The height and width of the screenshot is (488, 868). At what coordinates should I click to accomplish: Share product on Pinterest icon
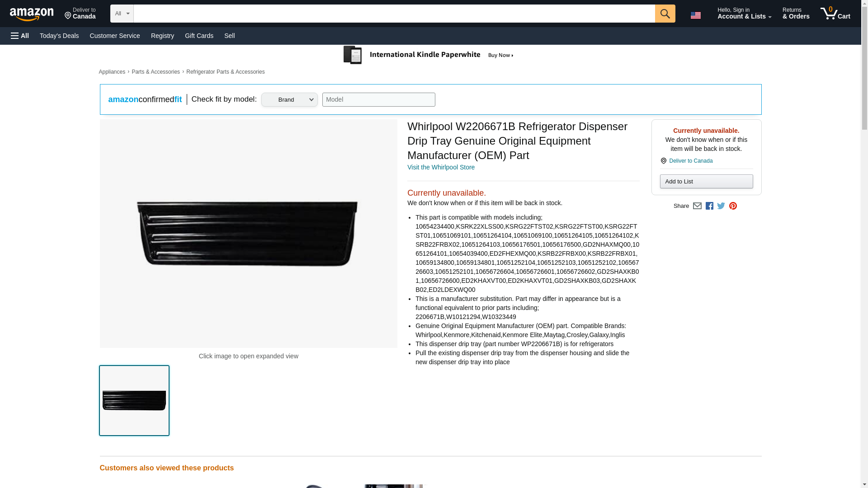click(x=733, y=206)
